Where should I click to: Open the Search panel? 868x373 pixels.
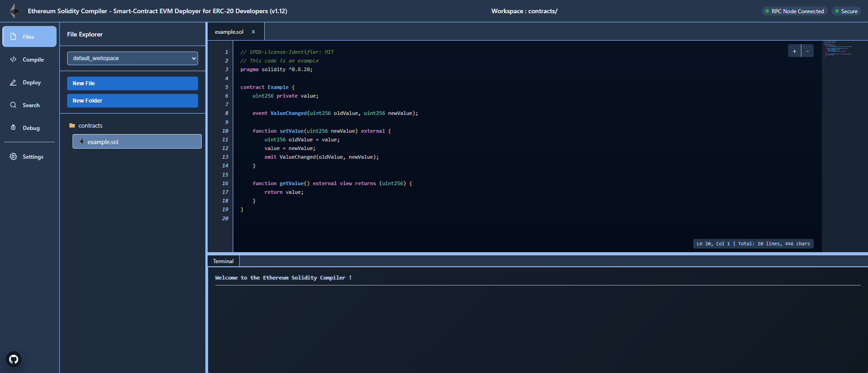(x=30, y=105)
